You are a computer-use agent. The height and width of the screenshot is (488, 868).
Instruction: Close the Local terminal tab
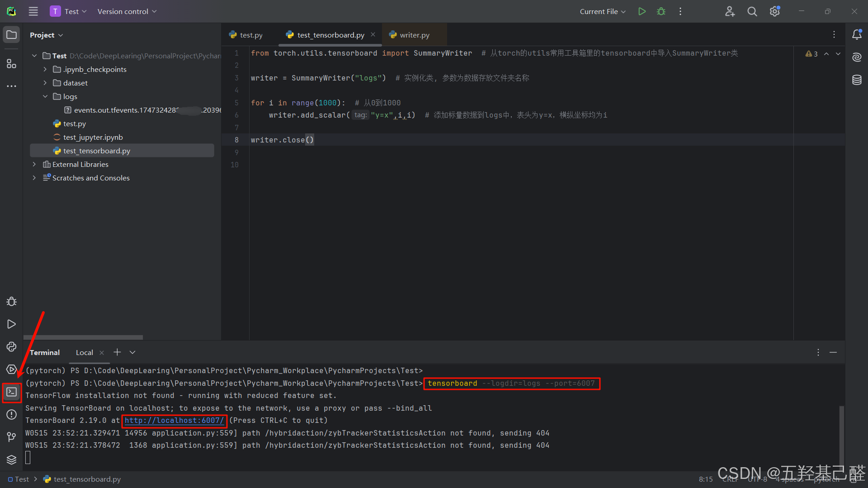pos(102,353)
